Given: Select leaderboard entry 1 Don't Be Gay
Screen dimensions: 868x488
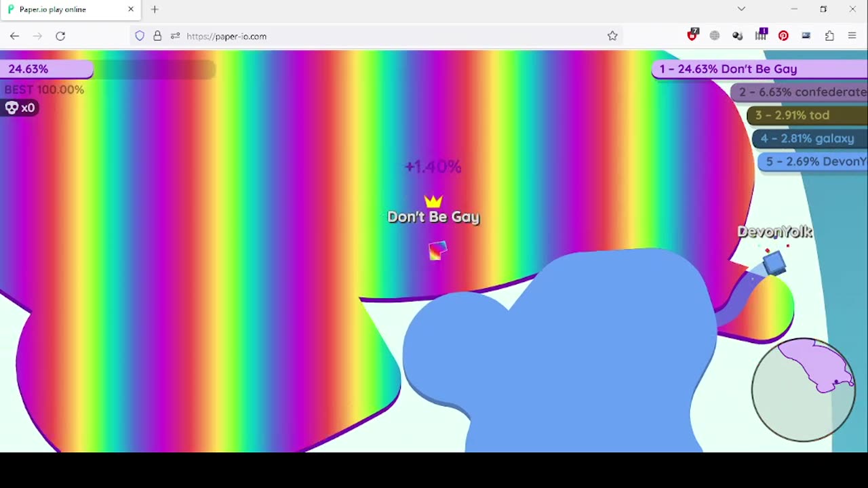Looking at the screenshot, I should (759, 69).
